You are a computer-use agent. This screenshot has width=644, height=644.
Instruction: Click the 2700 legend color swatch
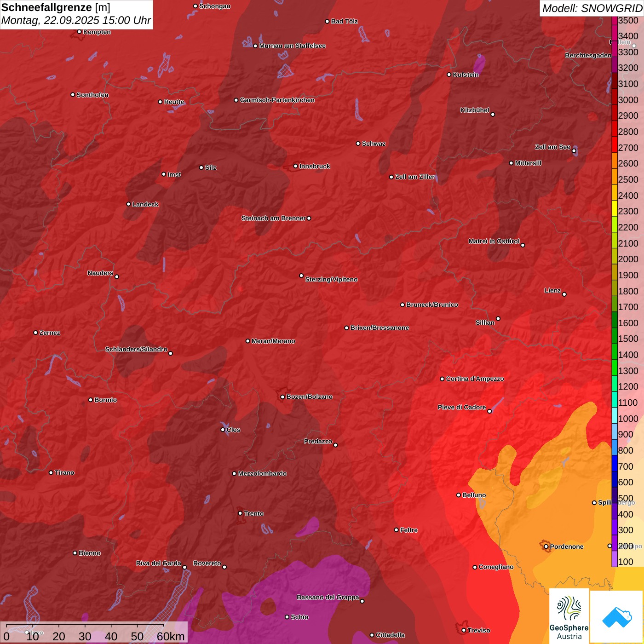[615, 144]
